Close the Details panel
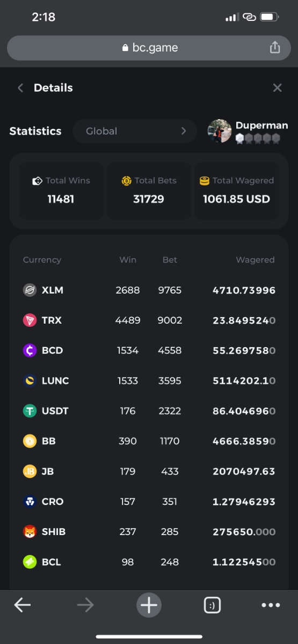The width and height of the screenshot is (298, 644). 277,87
